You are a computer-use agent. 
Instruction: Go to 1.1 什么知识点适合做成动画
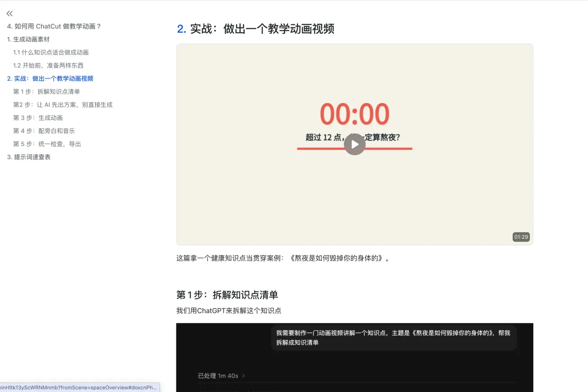pyautogui.click(x=51, y=53)
